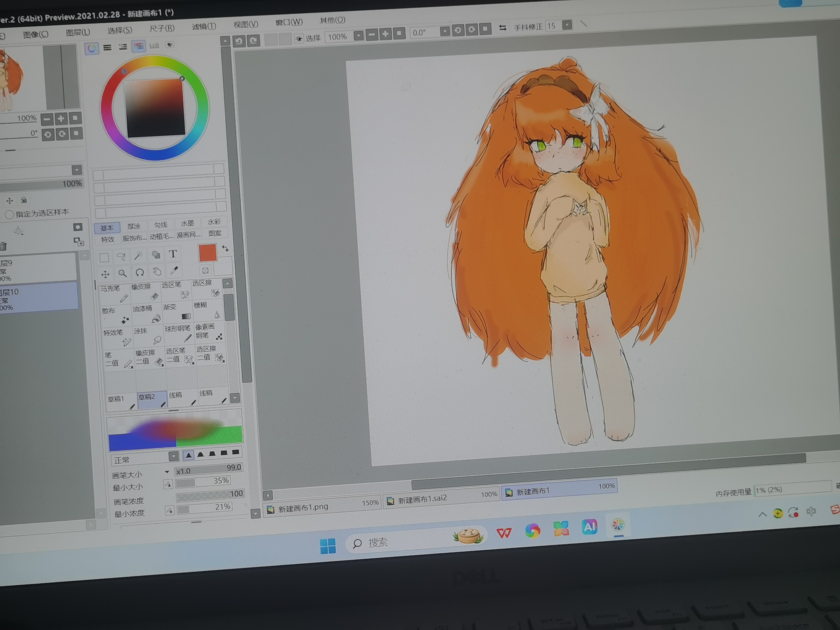This screenshot has height=630, width=840.
Task: Open the 图层(L) menu
Action: click(x=78, y=33)
